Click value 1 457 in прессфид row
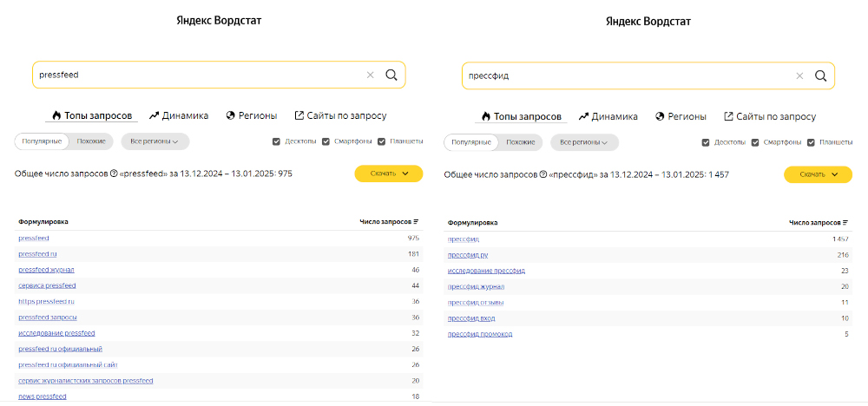 pyautogui.click(x=839, y=239)
